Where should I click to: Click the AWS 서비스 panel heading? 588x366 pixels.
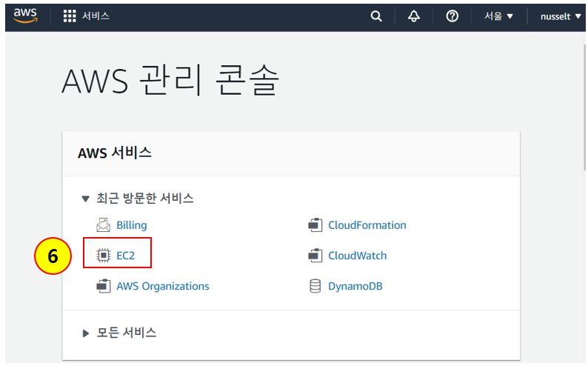(x=115, y=153)
